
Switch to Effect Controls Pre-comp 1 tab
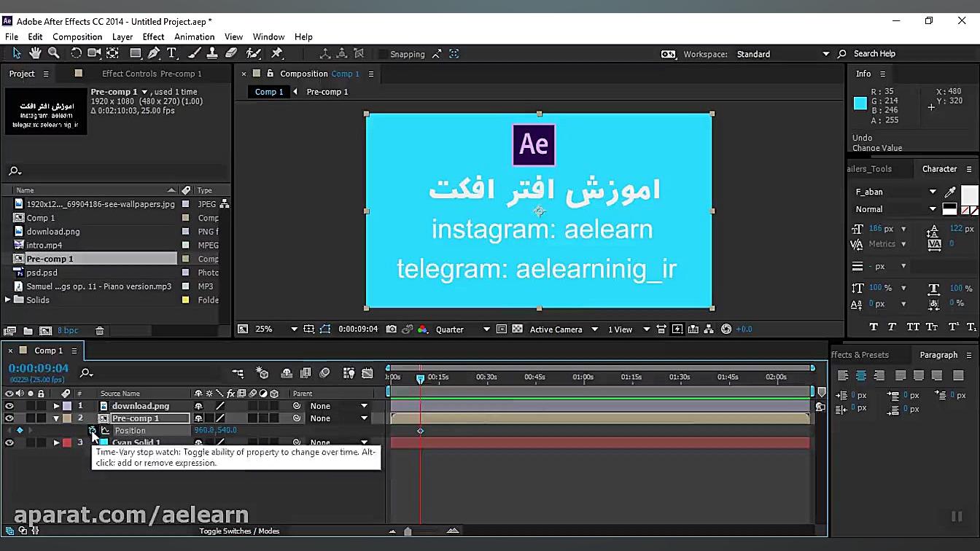[x=152, y=74]
